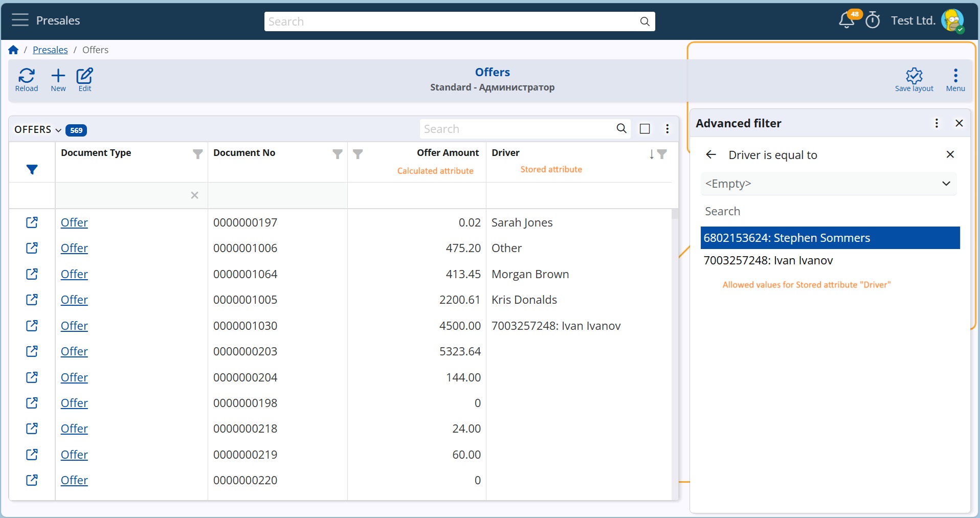Image resolution: width=980 pixels, height=518 pixels.
Task: Open offer 0000000198 in new window
Action: 32,403
